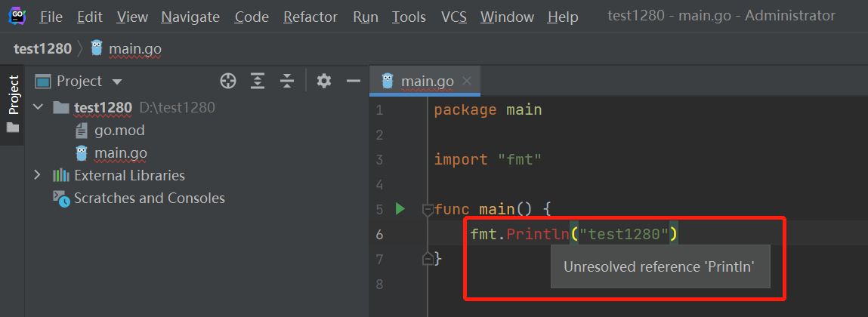The height and width of the screenshot is (317, 868).
Task: Open the View menu
Action: (x=131, y=17)
